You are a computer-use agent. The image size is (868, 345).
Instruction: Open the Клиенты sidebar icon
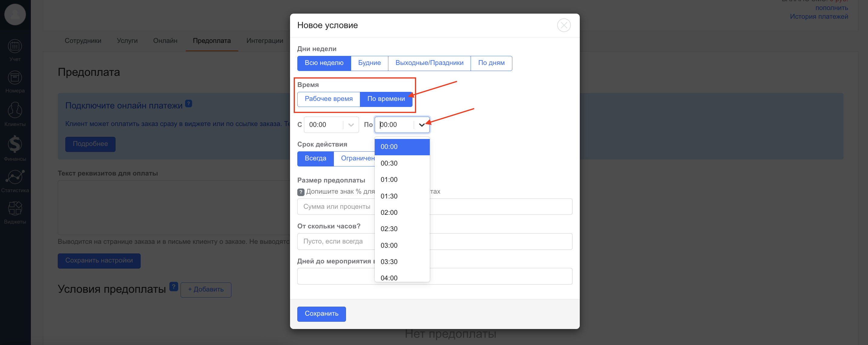(x=15, y=110)
